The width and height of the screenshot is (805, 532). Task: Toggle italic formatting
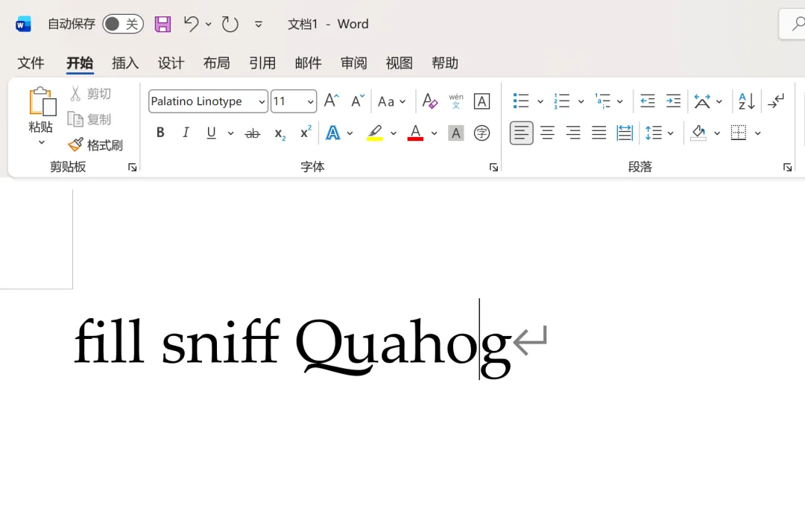click(x=186, y=133)
